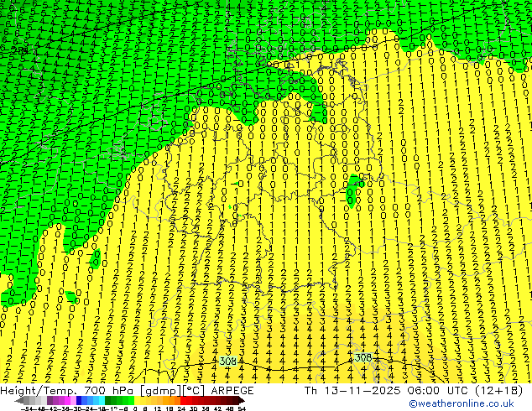Click the left 308 contour height label

click(x=227, y=361)
